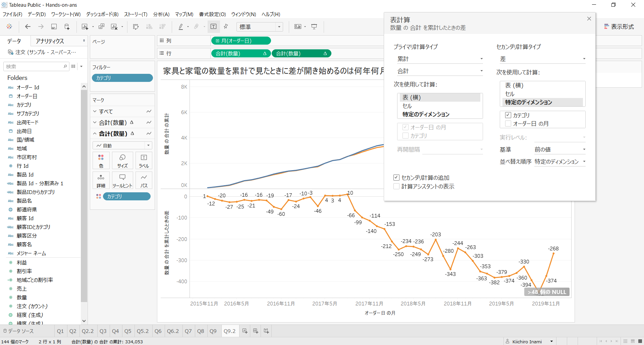Screen dimensions: 644x345
Task: Switch to the アナリティクス pane tab
Action: [50, 41]
